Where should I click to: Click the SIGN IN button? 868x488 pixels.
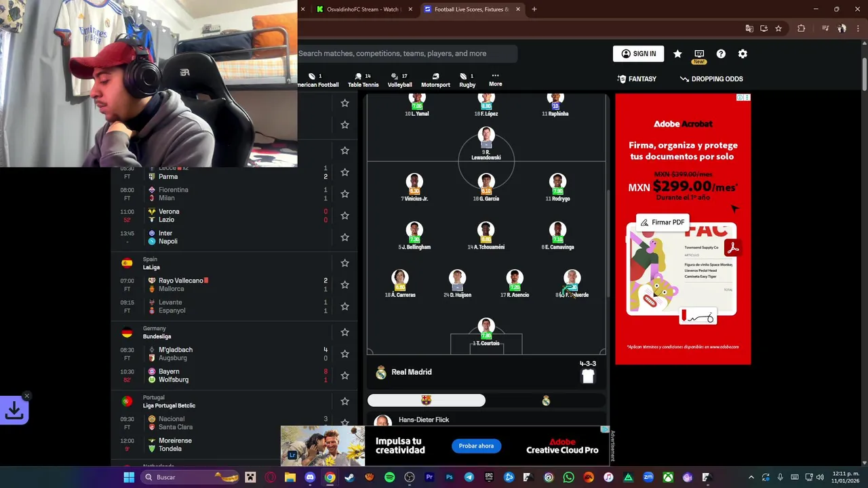(639, 54)
